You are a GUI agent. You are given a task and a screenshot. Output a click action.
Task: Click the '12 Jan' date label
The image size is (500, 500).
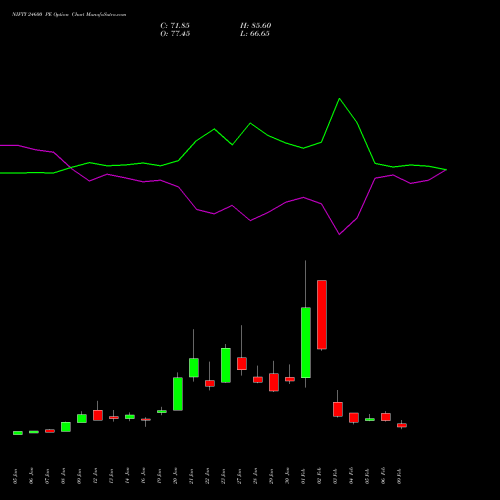pos(95,476)
